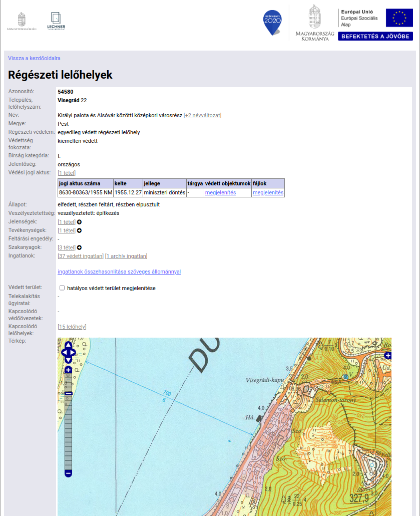Expand Szakanyagok items with plus icon
This screenshot has height=516, width=420.
point(79,248)
